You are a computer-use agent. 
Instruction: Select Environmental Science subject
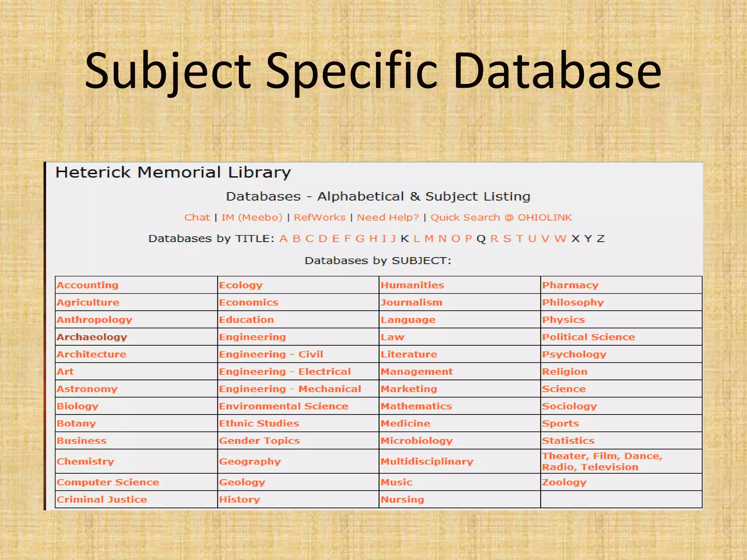tap(283, 406)
